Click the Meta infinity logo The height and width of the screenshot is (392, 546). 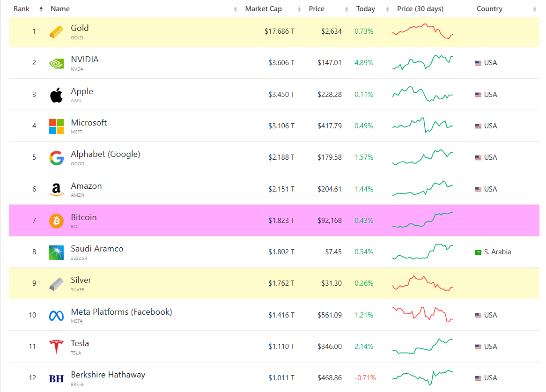(x=56, y=315)
